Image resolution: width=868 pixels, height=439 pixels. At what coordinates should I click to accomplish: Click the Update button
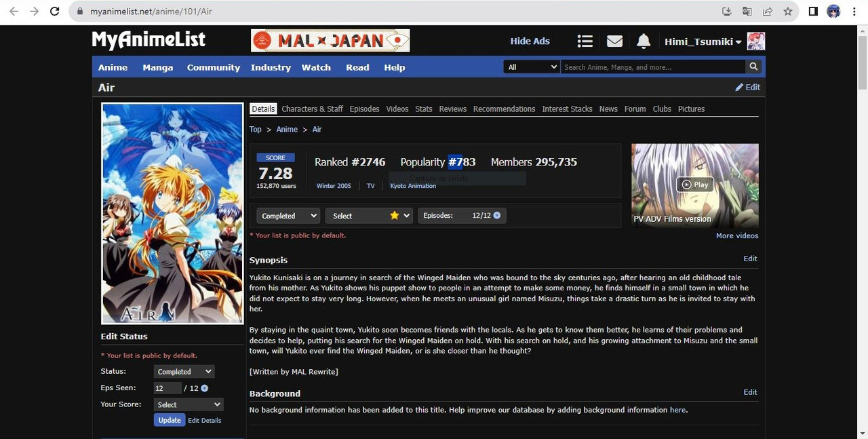170,420
